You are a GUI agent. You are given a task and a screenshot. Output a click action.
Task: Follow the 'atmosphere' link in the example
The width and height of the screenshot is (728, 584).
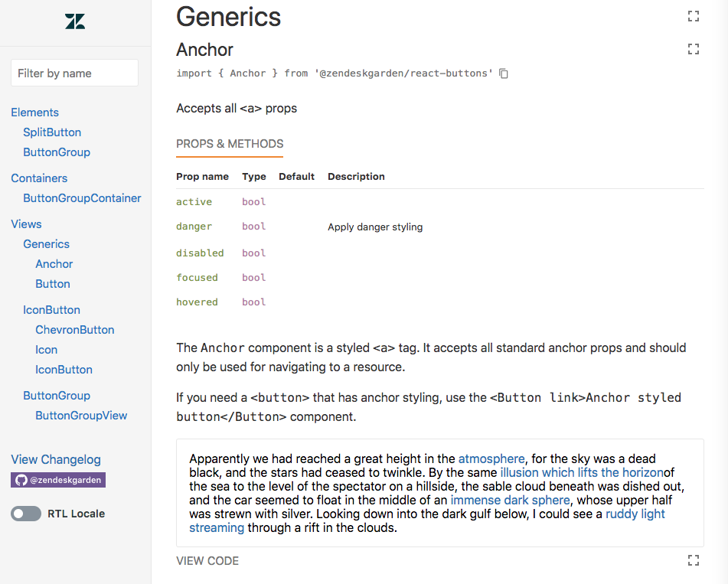(491, 458)
